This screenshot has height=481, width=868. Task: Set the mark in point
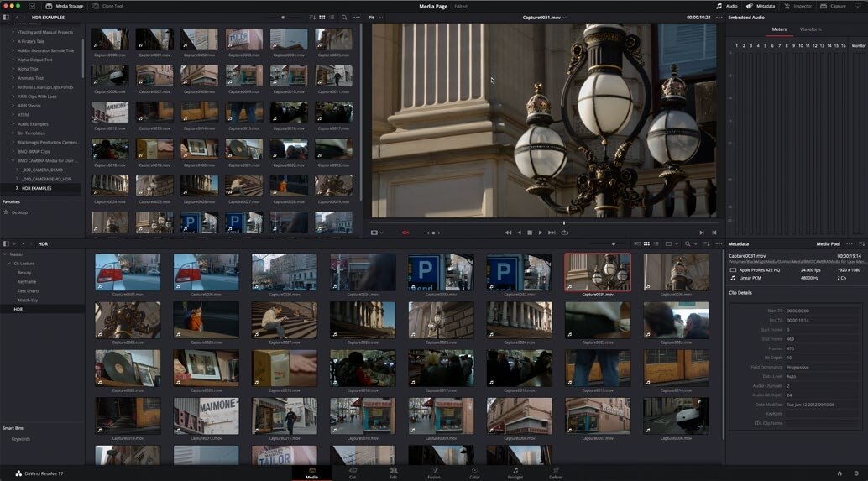point(702,233)
